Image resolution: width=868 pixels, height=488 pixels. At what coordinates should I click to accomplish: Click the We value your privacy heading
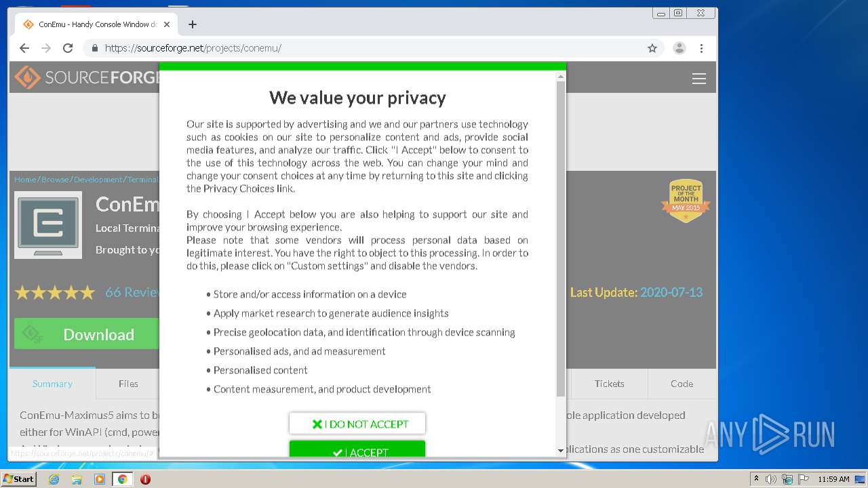pos(357,98)
